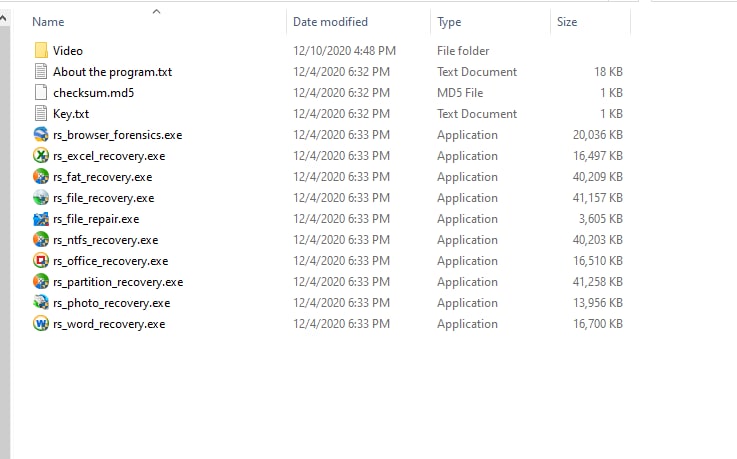Select Key.txt file name
This screenshot has height=459, width=737.
71,114
